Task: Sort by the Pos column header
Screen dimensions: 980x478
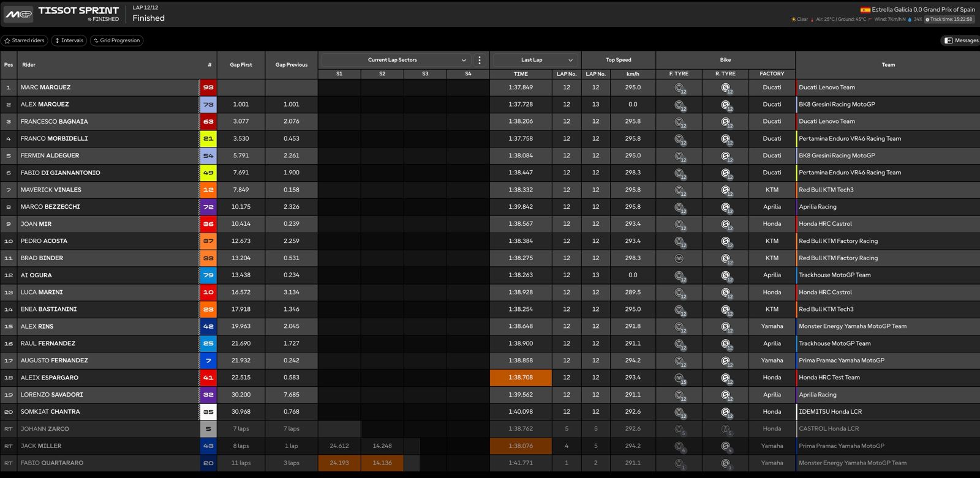Action: click(9, 65)
